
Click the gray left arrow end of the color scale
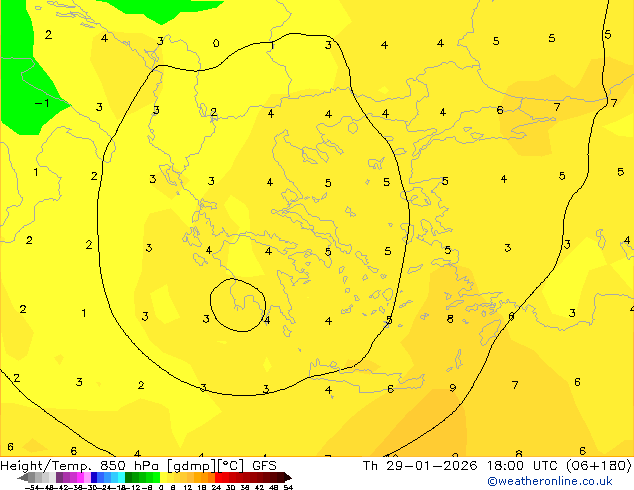pos(23,477)
